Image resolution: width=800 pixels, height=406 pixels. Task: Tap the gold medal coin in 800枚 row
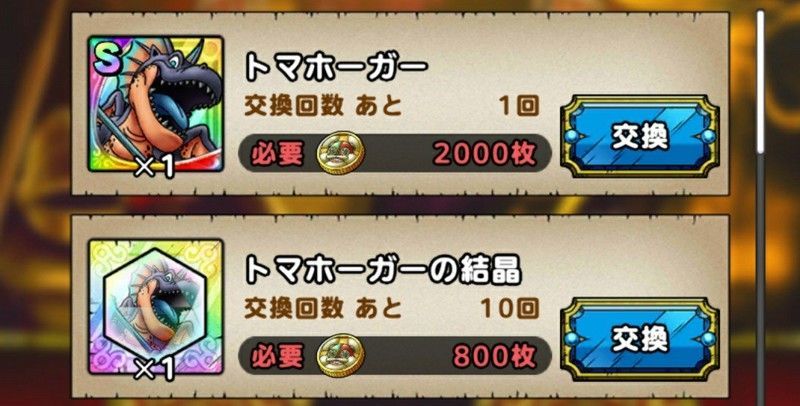340,356
